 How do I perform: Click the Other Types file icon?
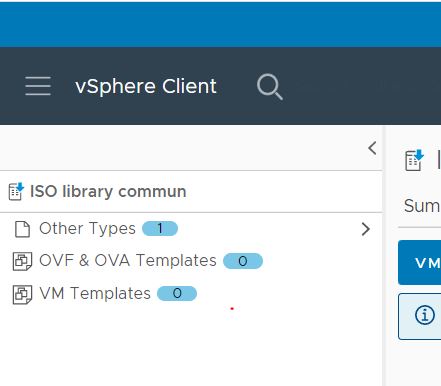[22, 229]
